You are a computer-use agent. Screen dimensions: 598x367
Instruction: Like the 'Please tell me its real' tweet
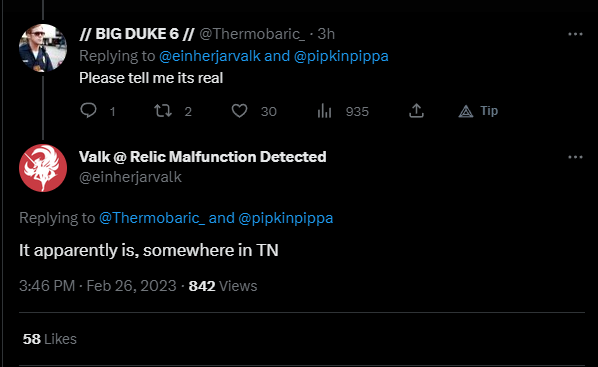pyautogui.click(x=240, y=111)
